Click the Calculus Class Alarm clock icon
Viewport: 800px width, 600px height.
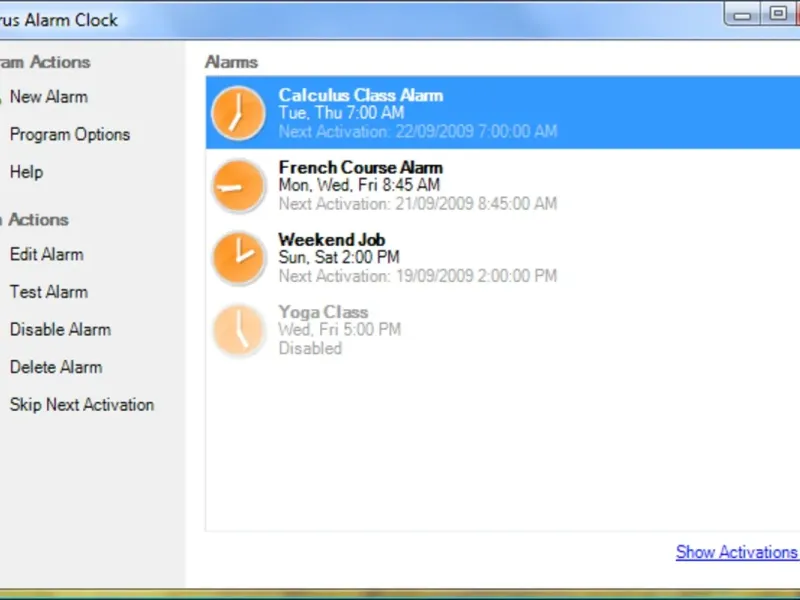tap(238, 113)
